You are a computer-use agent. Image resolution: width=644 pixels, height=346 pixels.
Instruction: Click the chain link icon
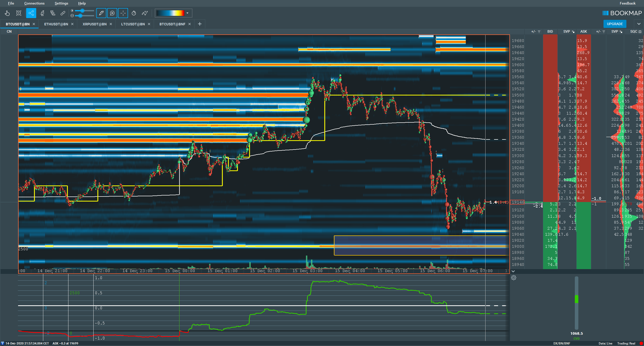(63, 13)
